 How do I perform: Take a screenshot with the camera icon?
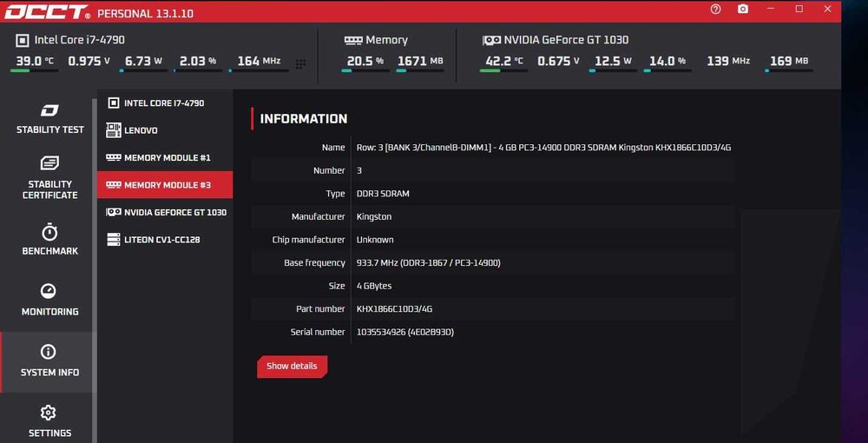[x=743, y=9]
